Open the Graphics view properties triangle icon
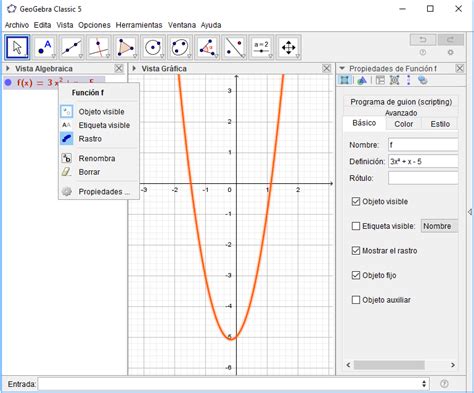Image resolution: width=474 pixels, height=393 pixels. 362,80
